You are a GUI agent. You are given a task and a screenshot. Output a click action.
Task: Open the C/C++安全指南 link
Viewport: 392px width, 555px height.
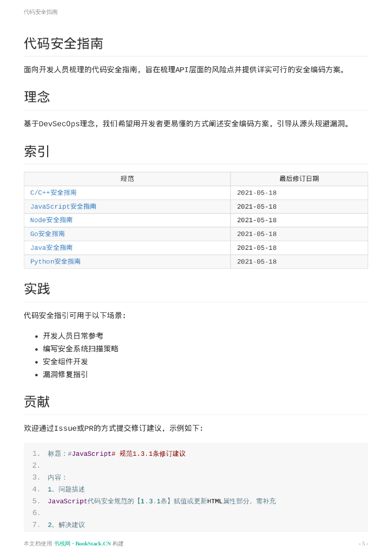coord(54,192)
